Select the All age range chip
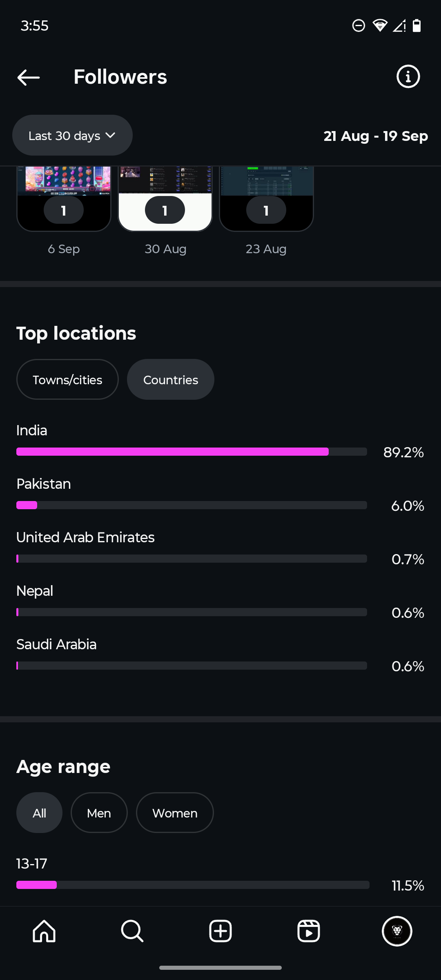The height and width of the screenshot is (980, 441). pos(39,813)
